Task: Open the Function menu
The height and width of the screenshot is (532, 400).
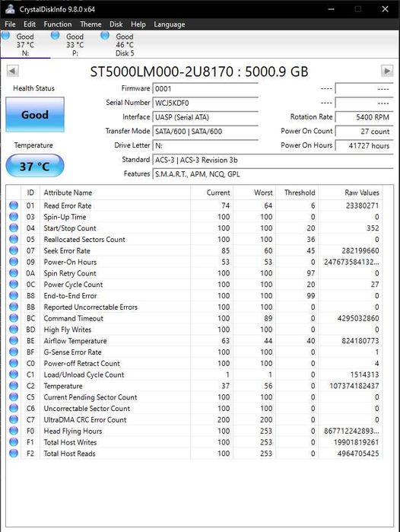Action: [58, 24]
